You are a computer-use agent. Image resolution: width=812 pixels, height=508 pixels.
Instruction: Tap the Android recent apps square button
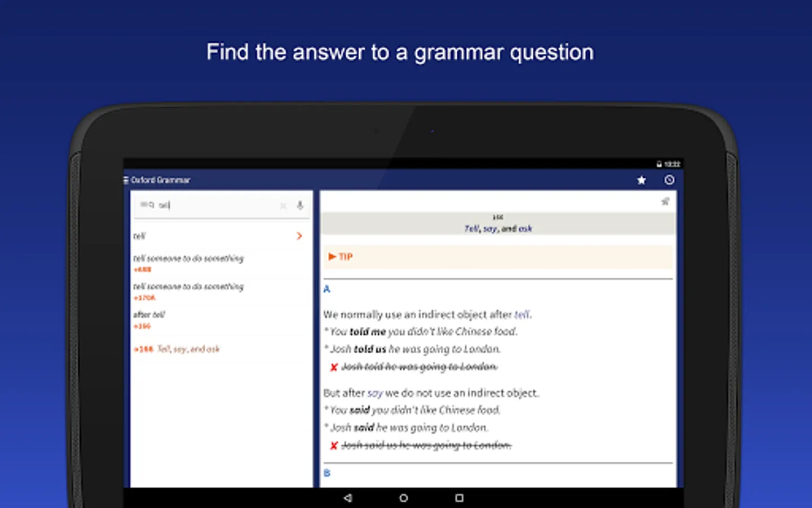tap(460, 498)
